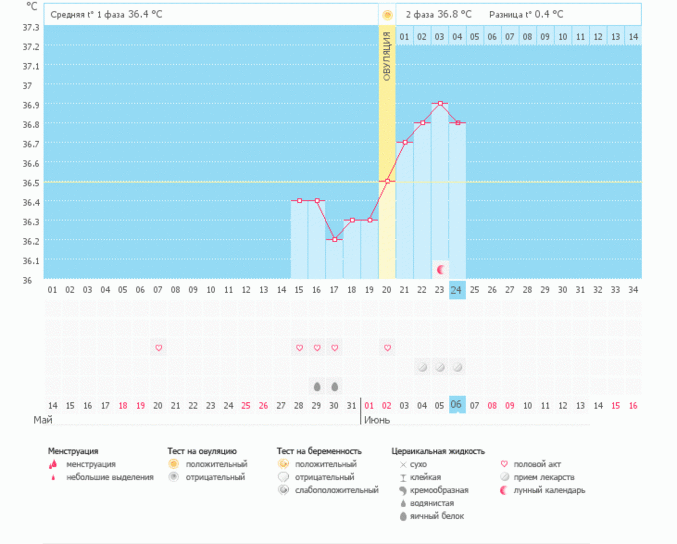Select highlighted cycle day 24 on the axis
Screen dimensions: 677x544
pos(457,290)
